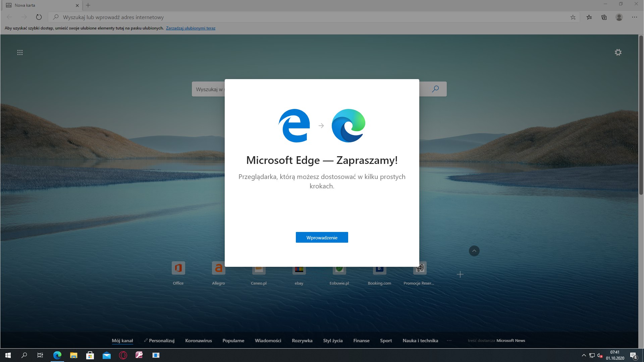The height and width of the screenshot is (362, 644).
Task: Show hidden system tray icons
Action: click(584, 355)
